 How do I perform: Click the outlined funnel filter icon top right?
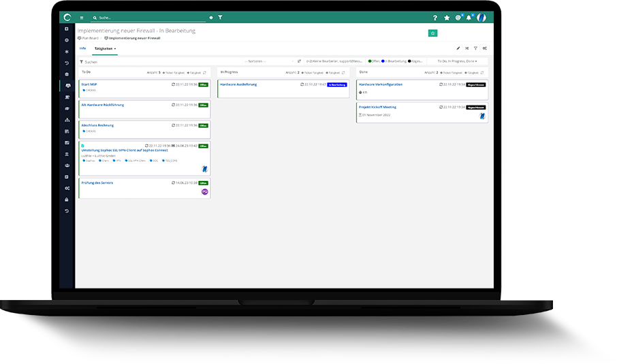[476, 48]
